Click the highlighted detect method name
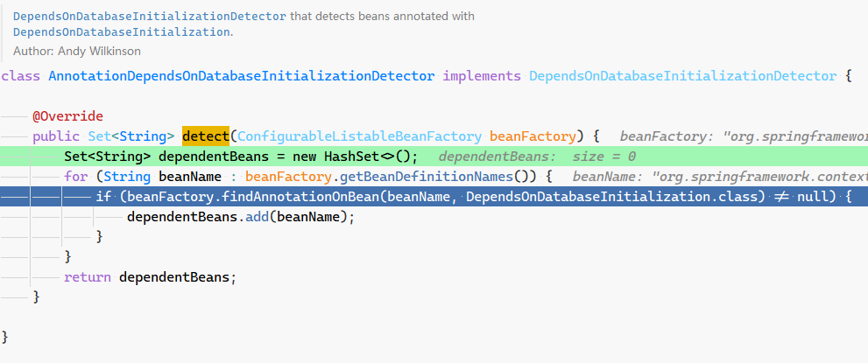 205,136
